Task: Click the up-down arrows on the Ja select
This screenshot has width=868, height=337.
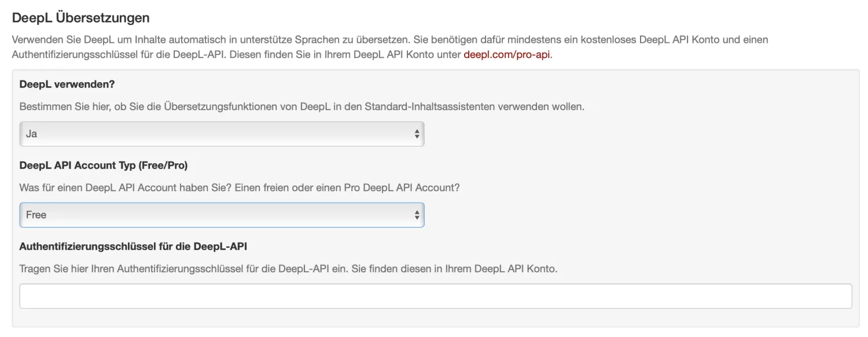Action: (x=416, y=134)
